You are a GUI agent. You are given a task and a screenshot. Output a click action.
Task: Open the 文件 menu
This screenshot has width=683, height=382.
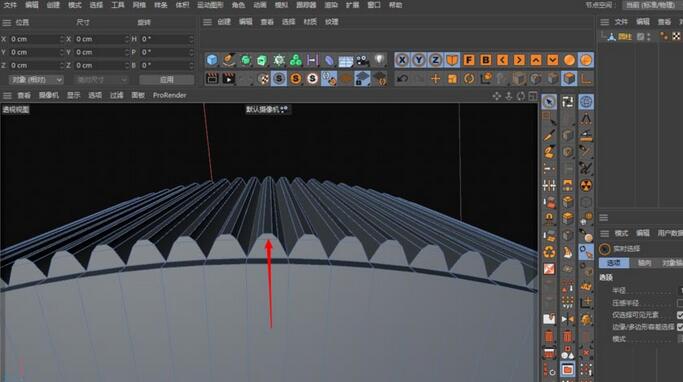pyautogui.click(x=10, y=5)
